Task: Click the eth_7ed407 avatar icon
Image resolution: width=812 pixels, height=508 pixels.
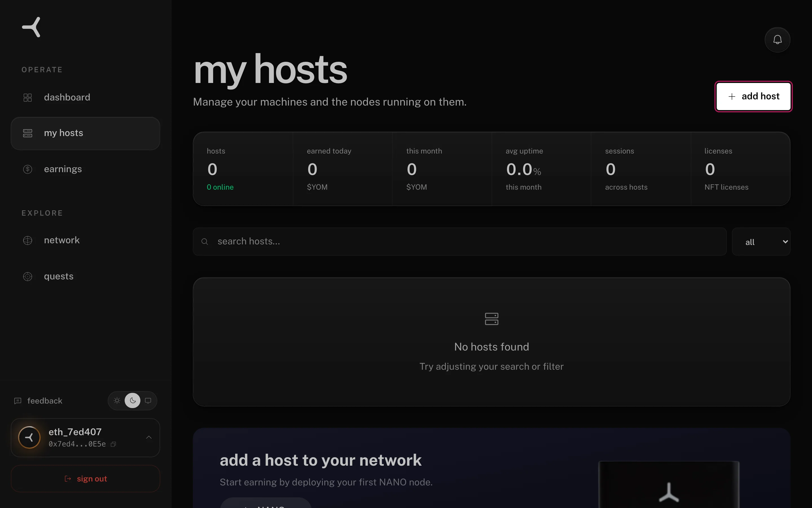Action: coord(29,437)
